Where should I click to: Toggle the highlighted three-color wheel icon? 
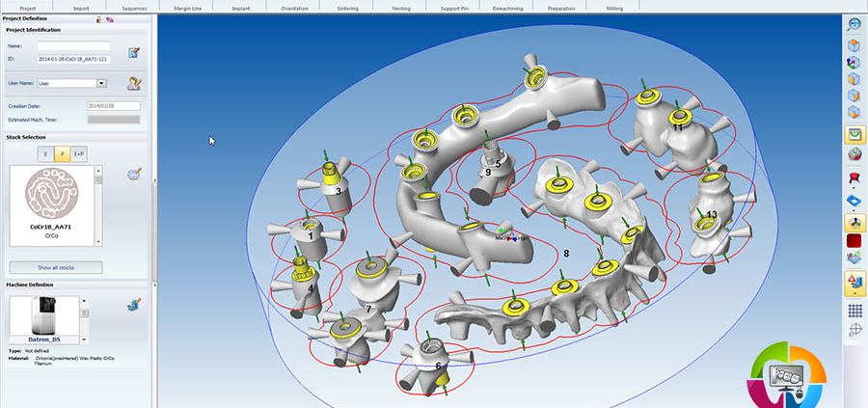point(854,223)
